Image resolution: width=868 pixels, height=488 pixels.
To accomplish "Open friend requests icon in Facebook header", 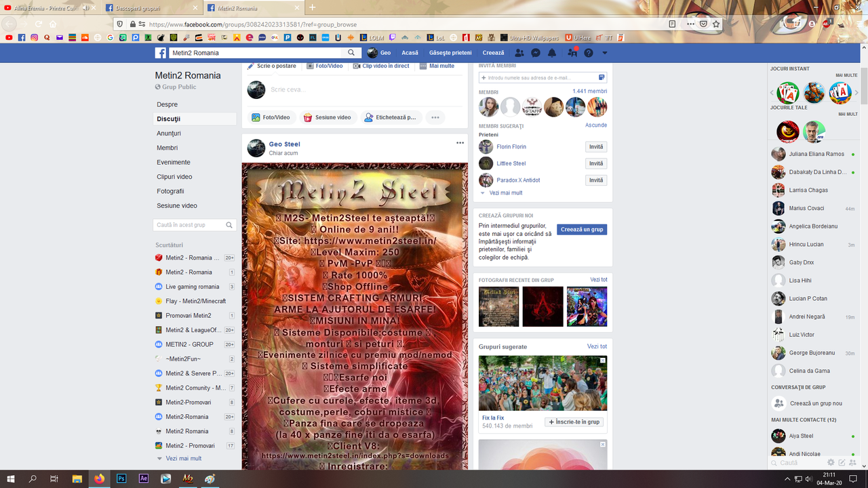I will point(519,53).
